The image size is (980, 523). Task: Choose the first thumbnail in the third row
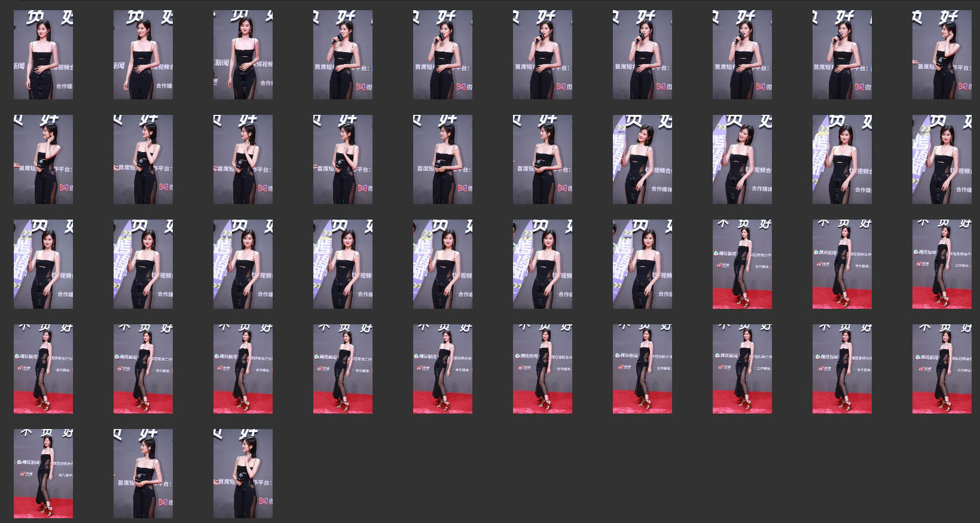point(43,264)
